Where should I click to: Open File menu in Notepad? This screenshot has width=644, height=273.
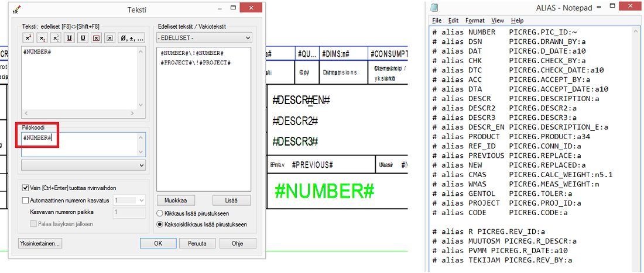point(437,20)
